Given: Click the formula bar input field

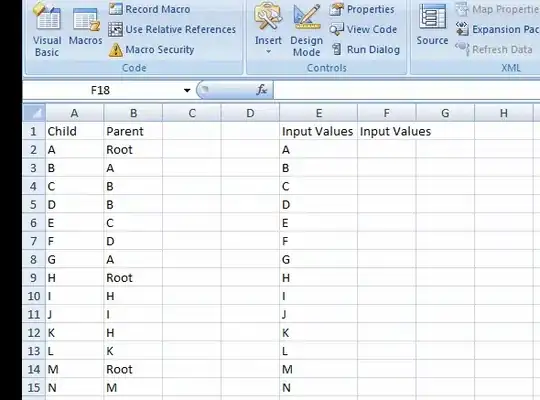Looking at the screenshot, I should (x=406, y=90).
